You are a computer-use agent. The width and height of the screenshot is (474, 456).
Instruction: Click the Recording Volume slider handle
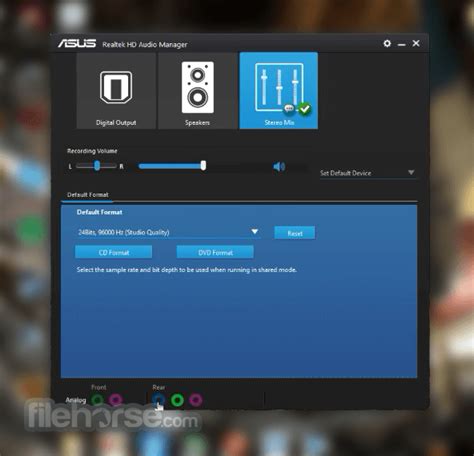pos(203,166)
